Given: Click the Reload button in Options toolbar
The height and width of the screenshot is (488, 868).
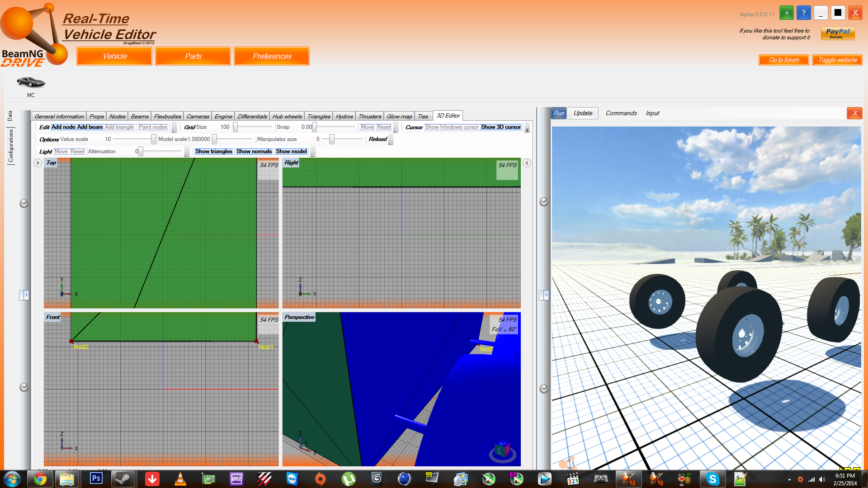Looking at the screenshot, I should [377, 139].
